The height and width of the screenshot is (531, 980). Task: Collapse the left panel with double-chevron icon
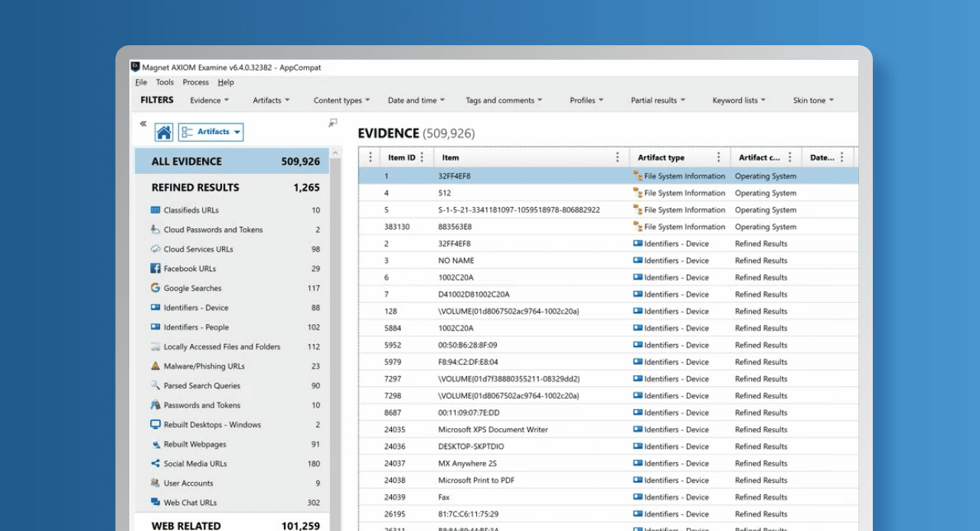click(143, 123)
